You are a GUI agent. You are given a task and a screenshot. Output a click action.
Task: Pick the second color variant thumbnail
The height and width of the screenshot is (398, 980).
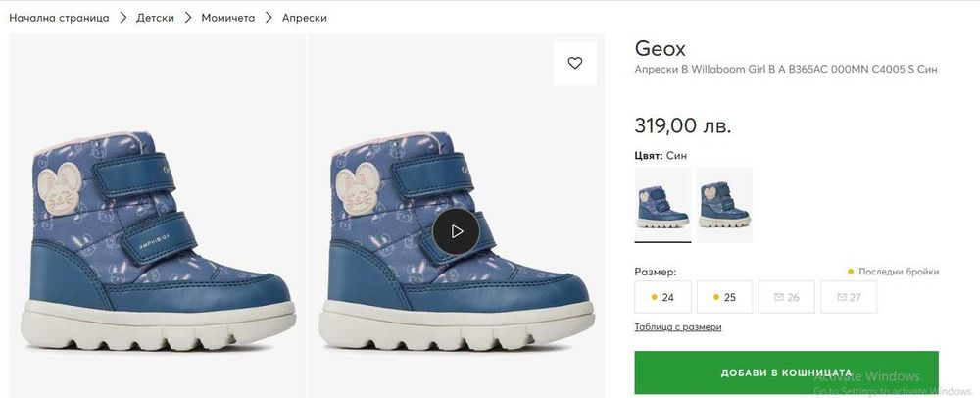click(x=724, y=204)
